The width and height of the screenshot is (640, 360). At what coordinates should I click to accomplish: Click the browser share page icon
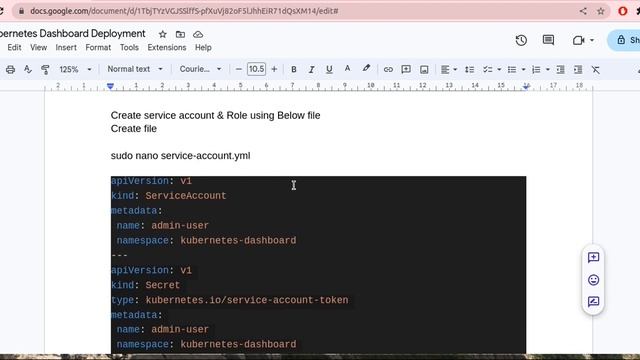(583, 11)
